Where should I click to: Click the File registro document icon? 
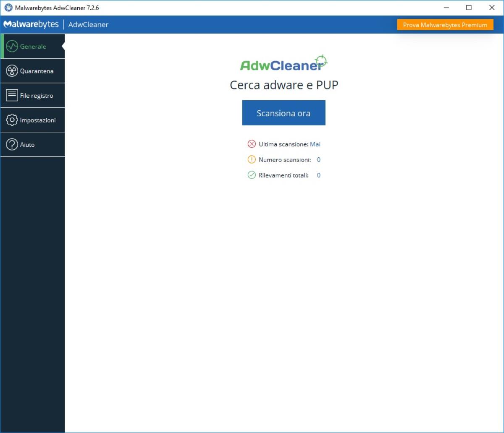12,95
